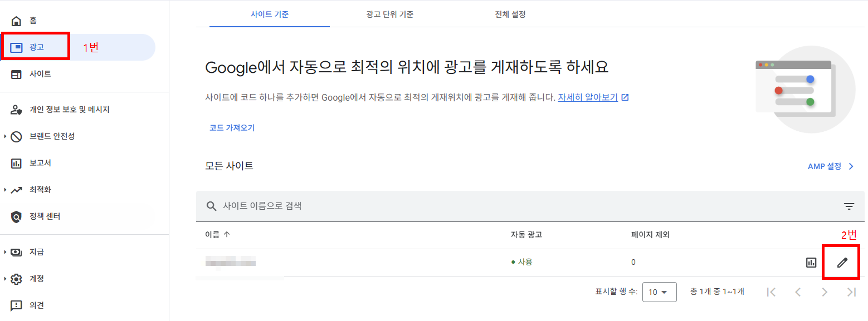Switch to the 전체 설정 tab
Image resolution: width=868 pixels, height=321 pixels.
(x=510, y=14)
